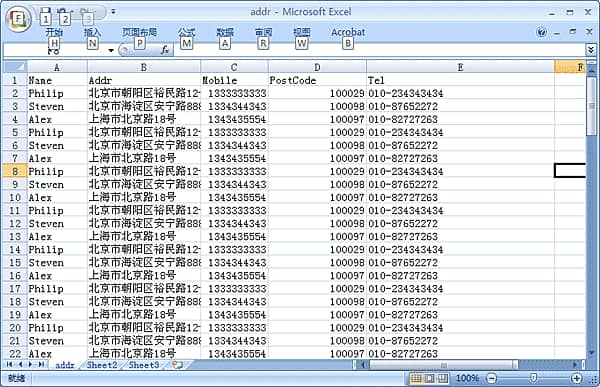The image size is (600, 387).
Task: Open the 公式 ribbon tab
Action: 186,32
